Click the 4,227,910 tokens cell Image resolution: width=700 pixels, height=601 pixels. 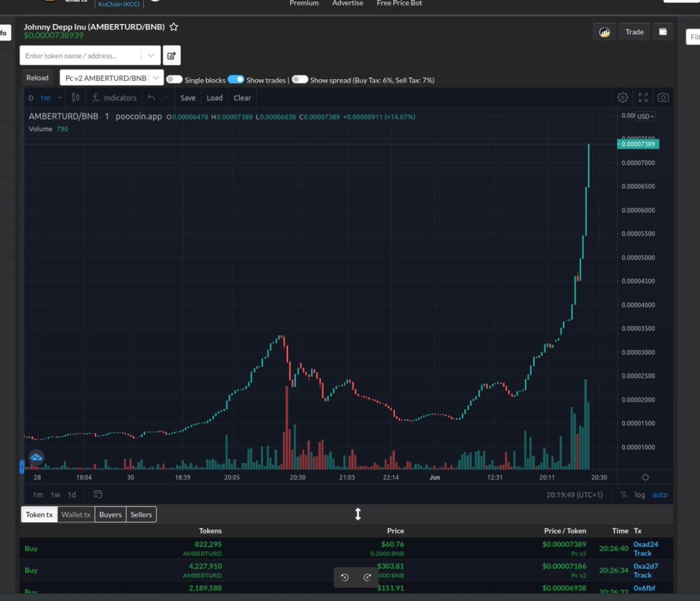[x=205, y=566]
